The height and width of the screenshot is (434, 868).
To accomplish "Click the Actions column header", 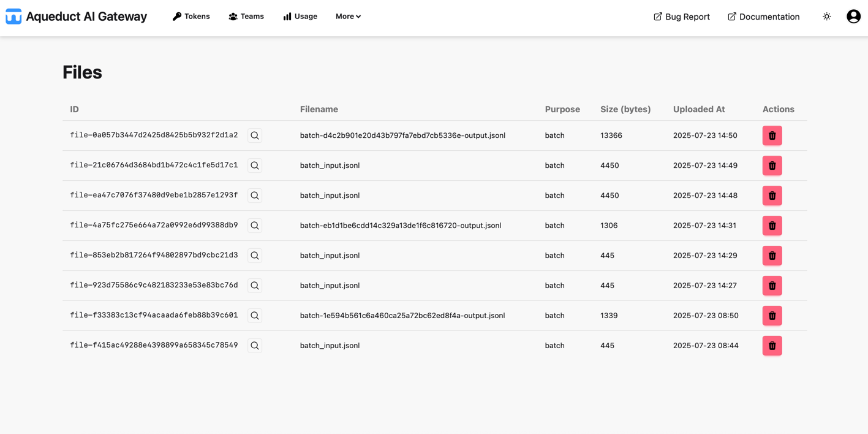I will (x=779, y=109).
